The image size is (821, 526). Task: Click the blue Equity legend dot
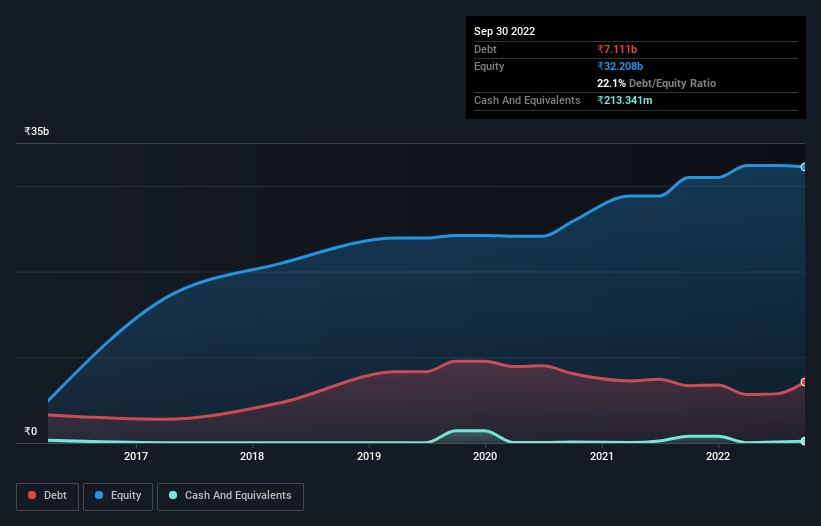click(x=99, y=495)
